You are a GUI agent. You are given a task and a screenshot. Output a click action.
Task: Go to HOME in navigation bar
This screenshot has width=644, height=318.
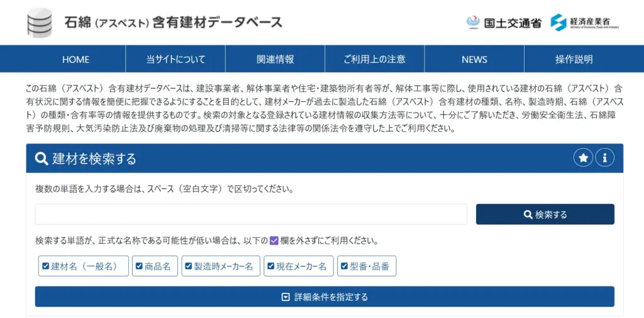click(x=75, y=59)
